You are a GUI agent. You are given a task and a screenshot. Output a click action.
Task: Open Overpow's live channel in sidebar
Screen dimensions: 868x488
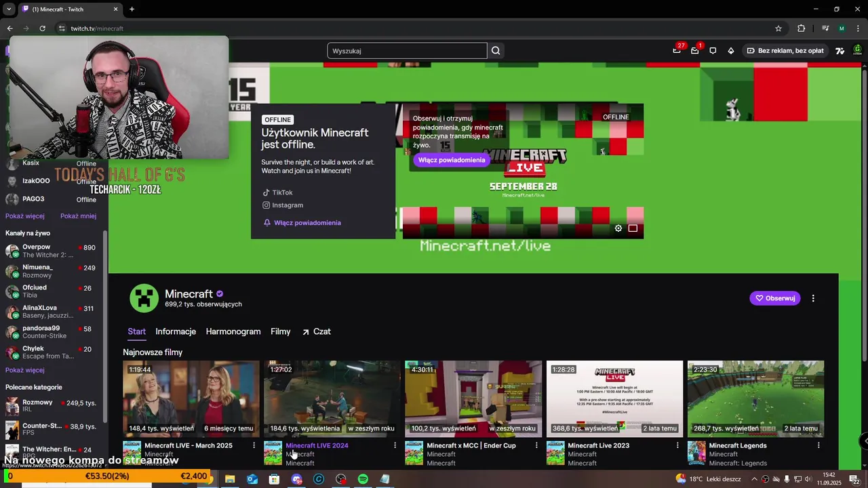click(51, 251)
